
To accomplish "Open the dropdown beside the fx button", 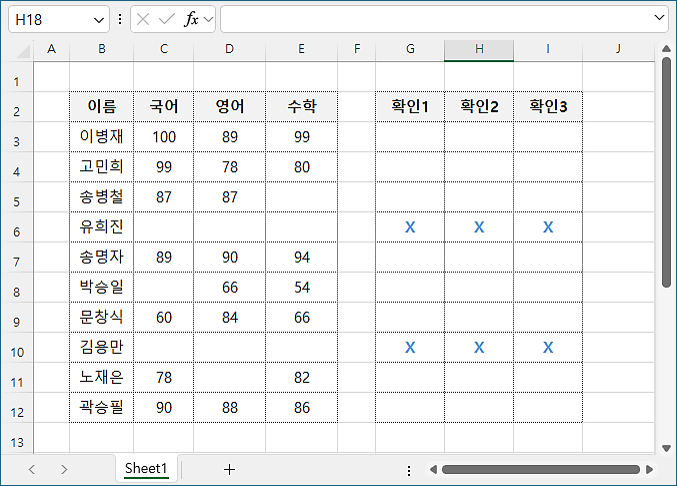I will (208, 19).
